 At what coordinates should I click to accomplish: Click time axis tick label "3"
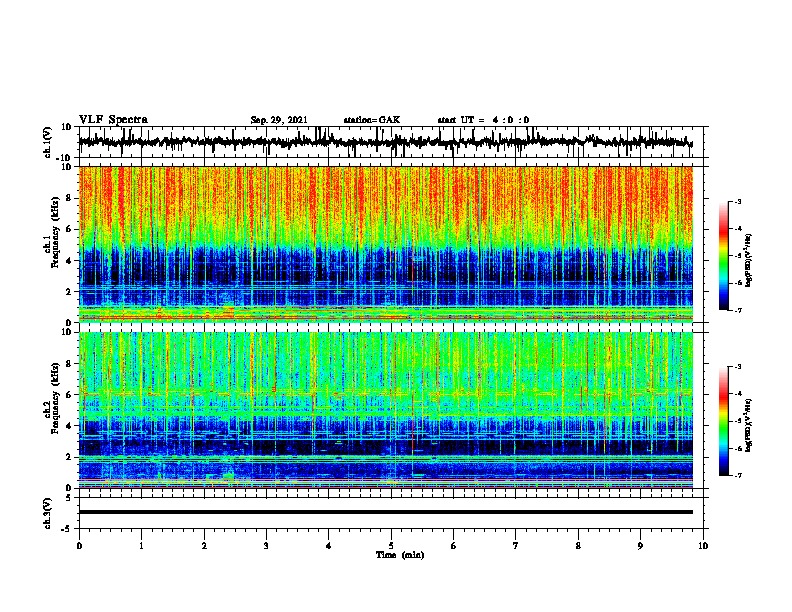[x=266, y=546]
